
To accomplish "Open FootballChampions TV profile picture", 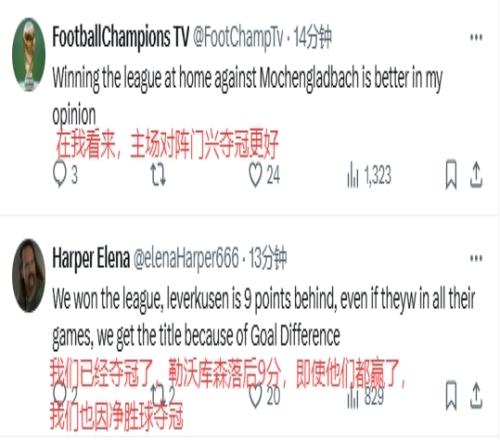I will click(29, 54).
